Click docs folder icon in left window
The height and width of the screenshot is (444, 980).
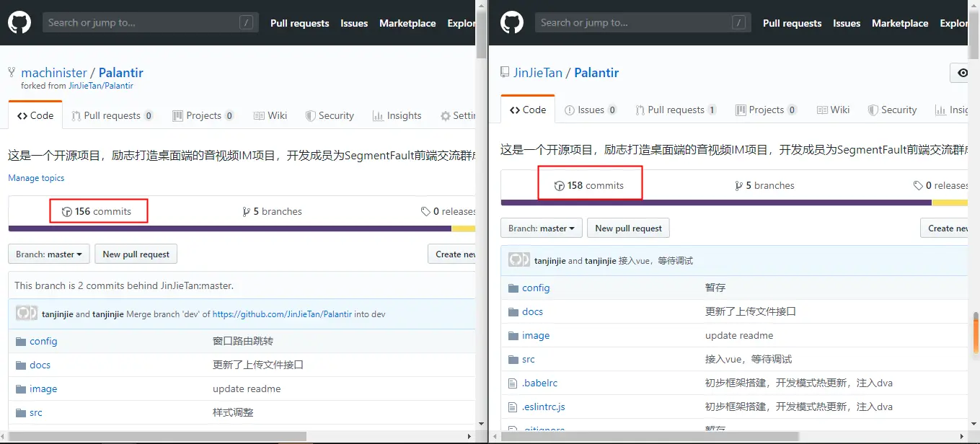pyautogui.click(x=19, y=365)
